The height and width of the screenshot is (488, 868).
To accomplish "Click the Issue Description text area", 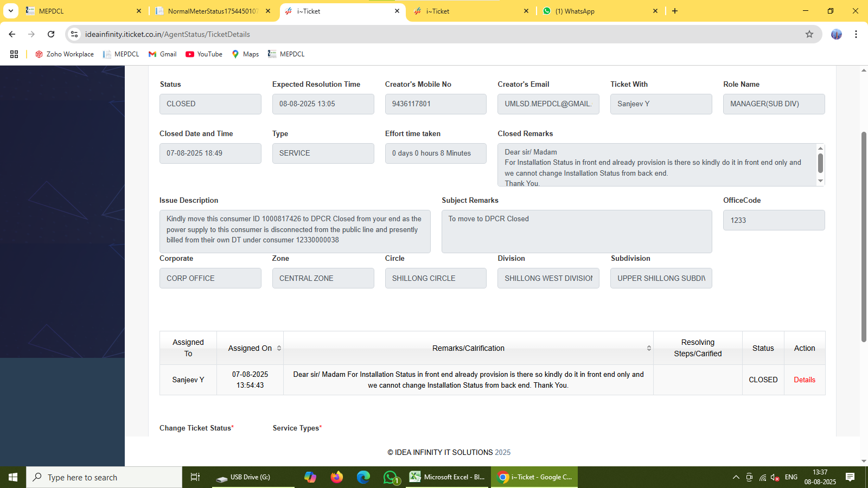I will (x=295, y=232).
